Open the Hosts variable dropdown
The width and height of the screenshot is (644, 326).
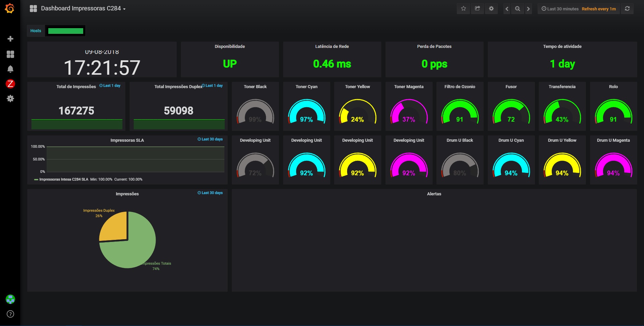(65, 31)
